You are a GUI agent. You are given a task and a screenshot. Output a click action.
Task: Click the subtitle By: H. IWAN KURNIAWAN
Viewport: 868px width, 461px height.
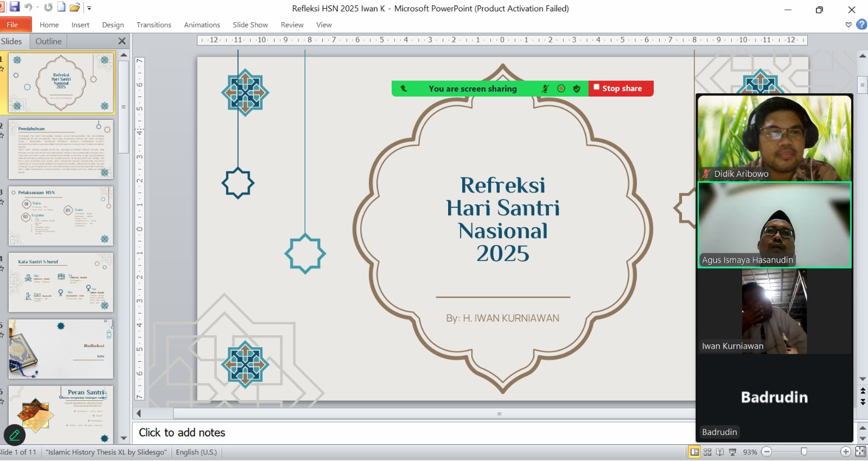(503, 318)
